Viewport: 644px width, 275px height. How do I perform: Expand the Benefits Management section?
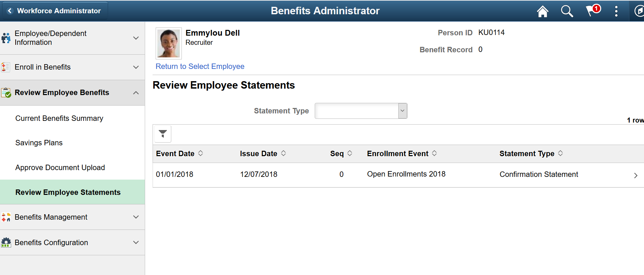[136, 217]
